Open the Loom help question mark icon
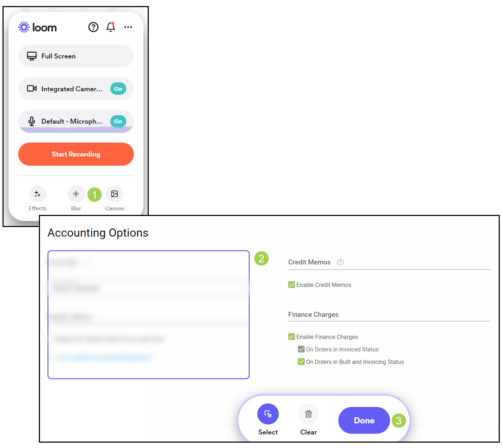The height and width of the screenshot is (448, 503). [x=93, y=27]
